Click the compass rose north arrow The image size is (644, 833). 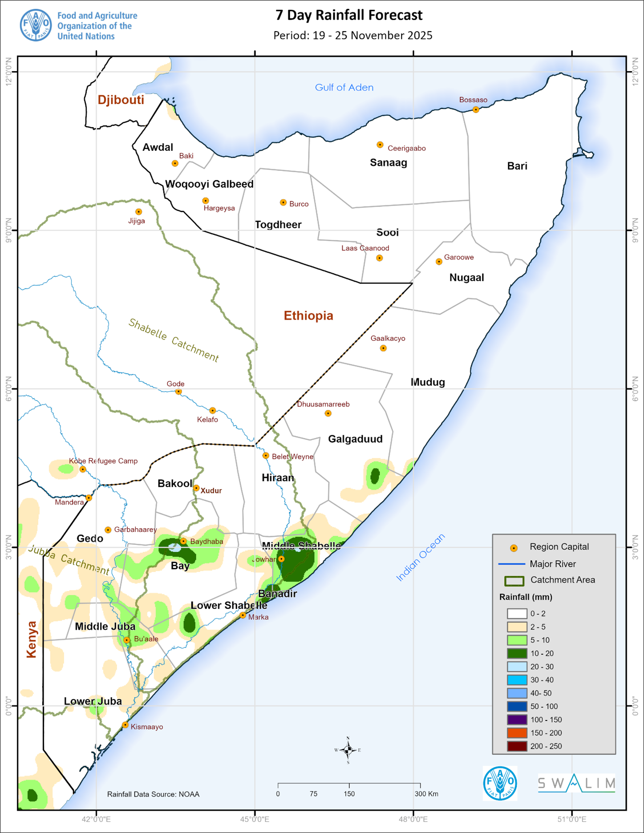point(348,750)
